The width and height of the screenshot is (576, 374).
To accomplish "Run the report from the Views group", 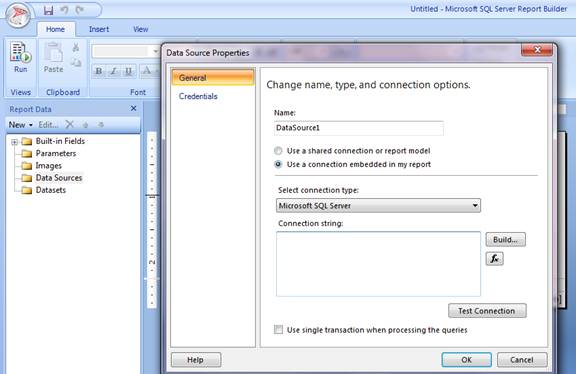I will (21, 57).
